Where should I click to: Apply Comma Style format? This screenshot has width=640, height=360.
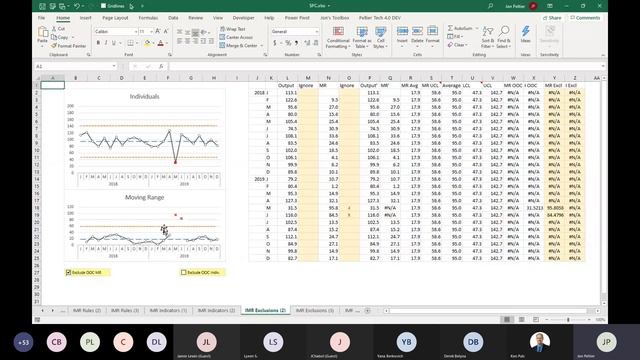point(296,43)
